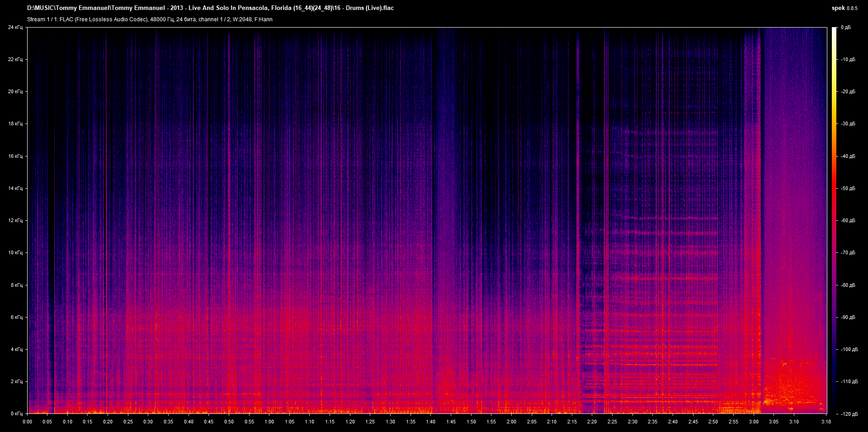Click the spek 0.8.5 version label
Image resolution: width=868 pixels, height=432 pixels.
(x=844, y=8)
